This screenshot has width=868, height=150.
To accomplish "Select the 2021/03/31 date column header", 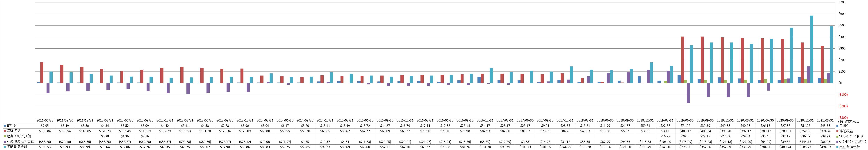I will coord(825,120).
